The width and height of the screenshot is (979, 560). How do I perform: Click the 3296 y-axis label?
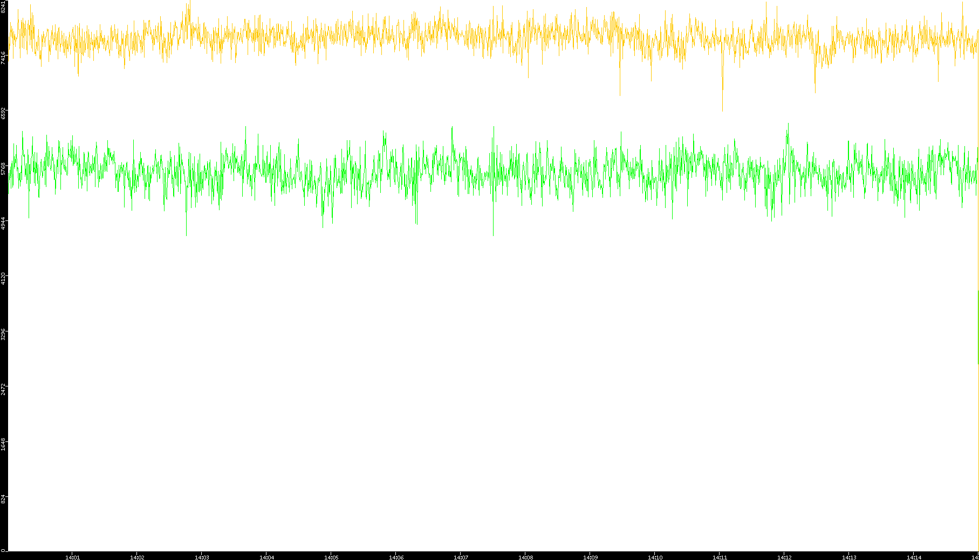[4, 334]
